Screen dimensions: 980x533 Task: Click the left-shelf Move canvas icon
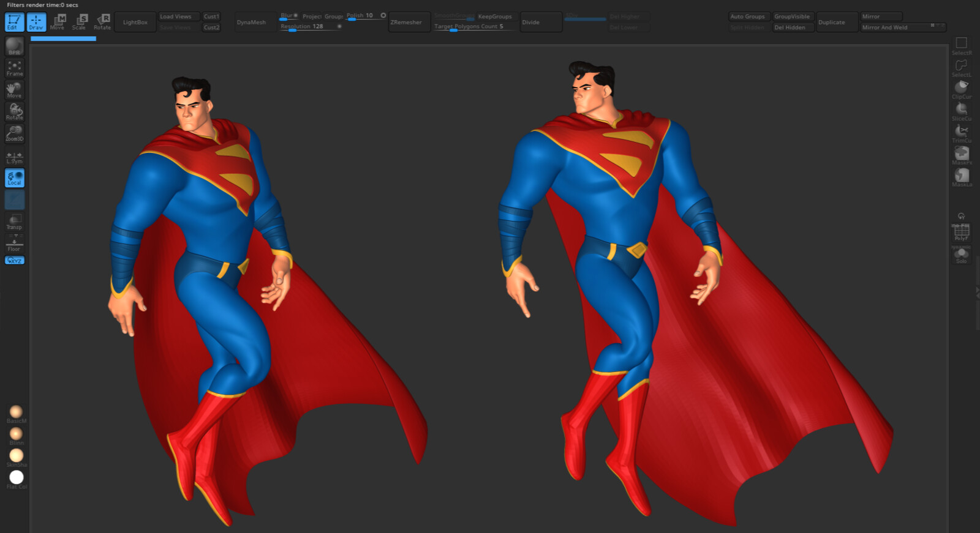click(x=14, y=90)
